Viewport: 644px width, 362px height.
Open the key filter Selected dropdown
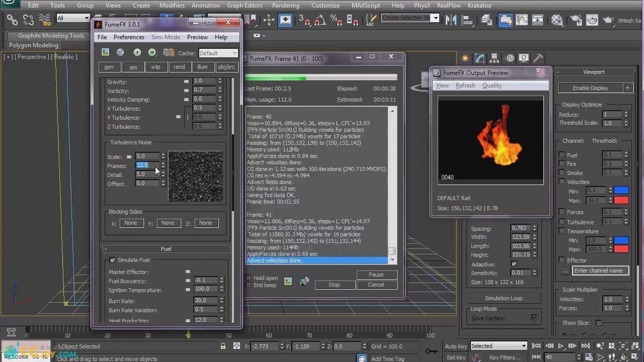[x=499, y=346]
